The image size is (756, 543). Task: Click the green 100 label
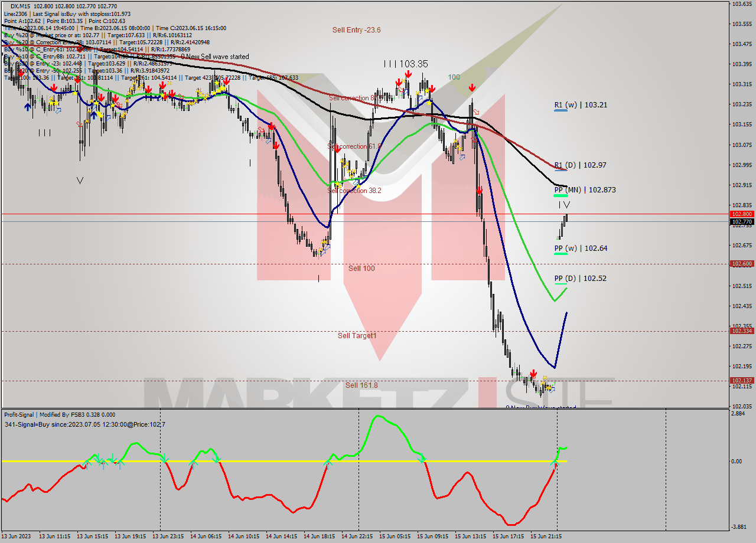(454, 77)
